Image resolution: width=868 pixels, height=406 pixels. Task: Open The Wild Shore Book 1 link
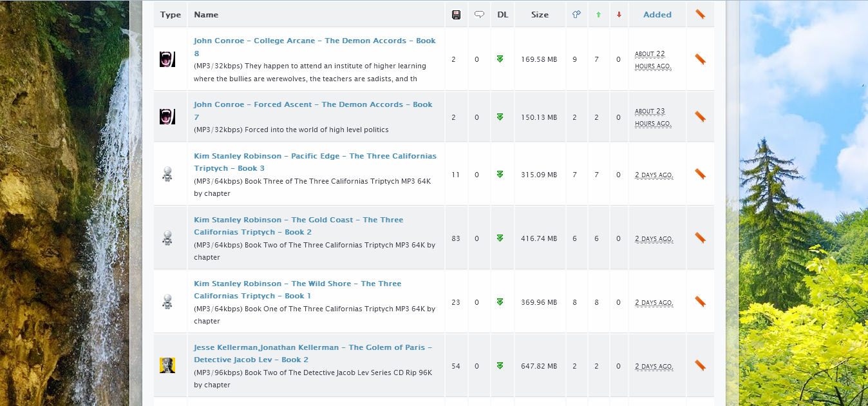[x=297, y=289]
